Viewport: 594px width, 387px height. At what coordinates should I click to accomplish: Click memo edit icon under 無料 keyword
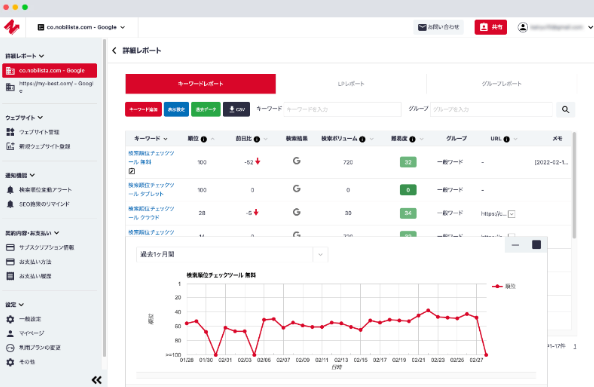[131, 171]
